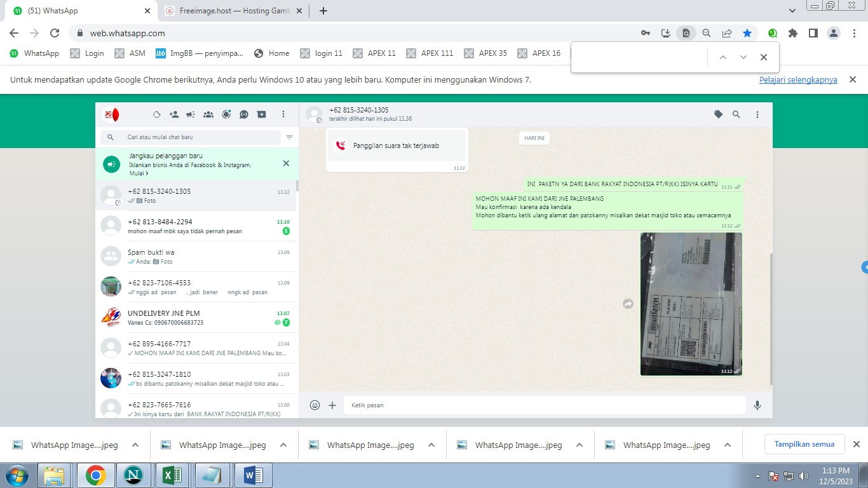This screenshot has width=868, height=488.
Task: Open the broadcast megaphone icon in sidebar header
Action: click(x=191, y=115)
